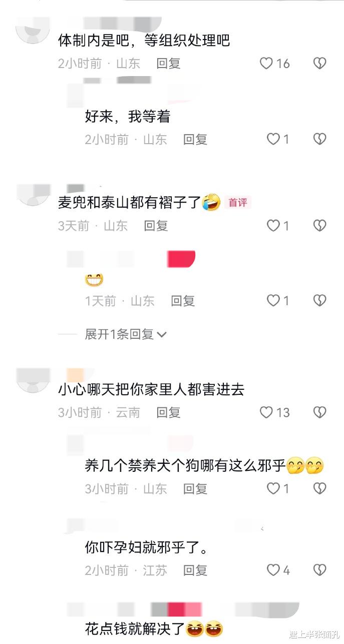Tap the '首评' badge on the comment

238,203
